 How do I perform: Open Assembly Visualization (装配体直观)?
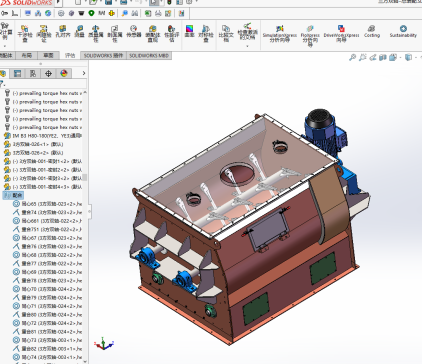[153, 33]
